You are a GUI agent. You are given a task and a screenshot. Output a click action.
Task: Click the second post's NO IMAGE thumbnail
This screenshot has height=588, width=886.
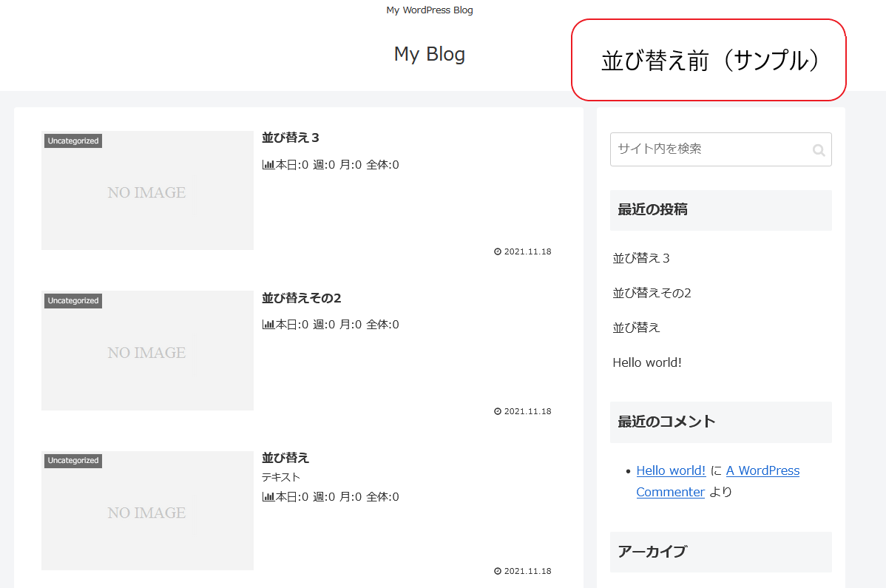click(147, 352)
